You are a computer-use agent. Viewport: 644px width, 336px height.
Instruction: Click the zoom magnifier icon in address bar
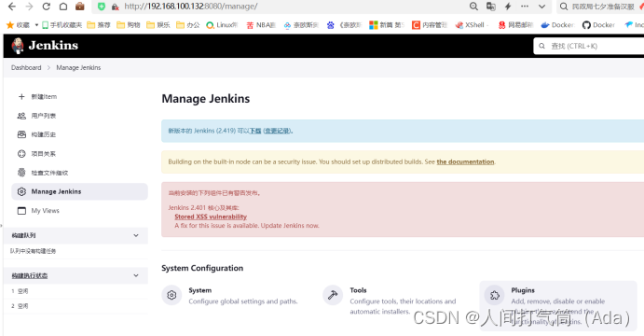(x=473, y=7)
